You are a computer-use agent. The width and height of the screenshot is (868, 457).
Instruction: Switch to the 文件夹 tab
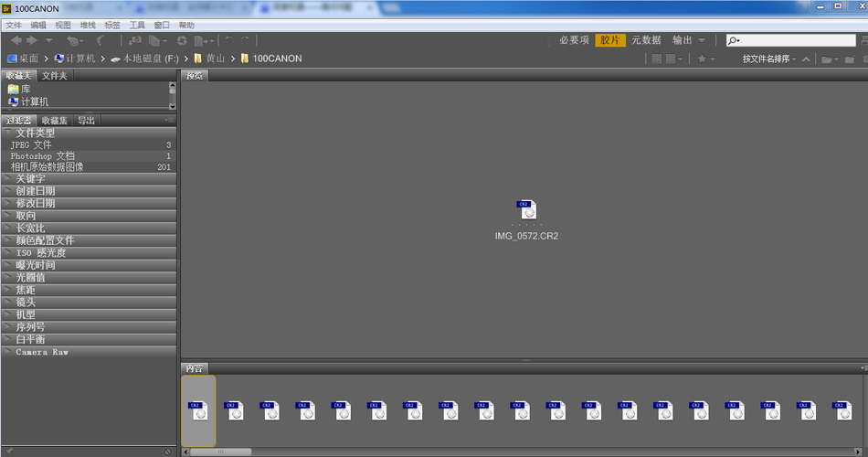point(54,76)
